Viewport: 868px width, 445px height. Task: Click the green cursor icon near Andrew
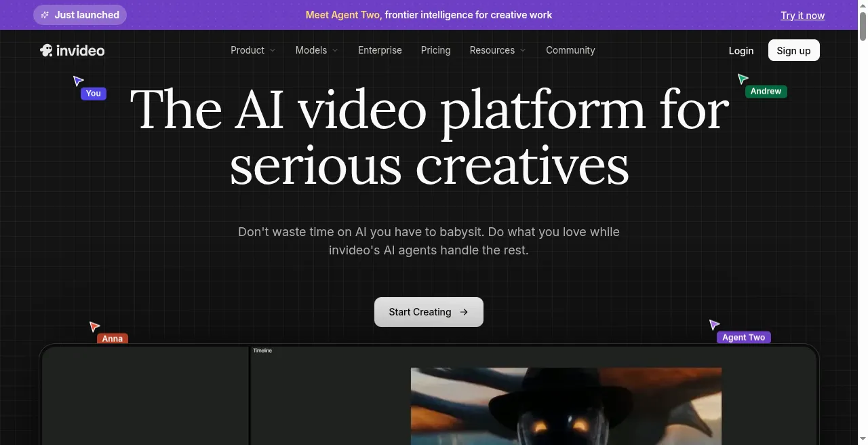[743, 79]
